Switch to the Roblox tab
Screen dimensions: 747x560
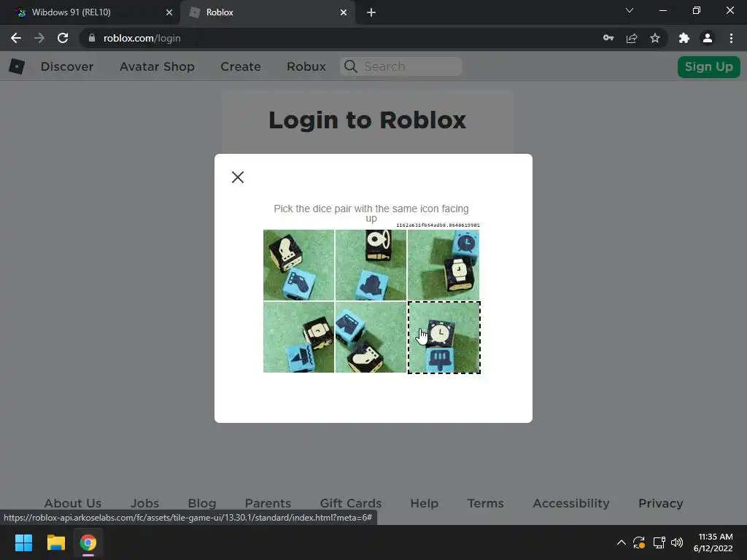tap(268, 12)
